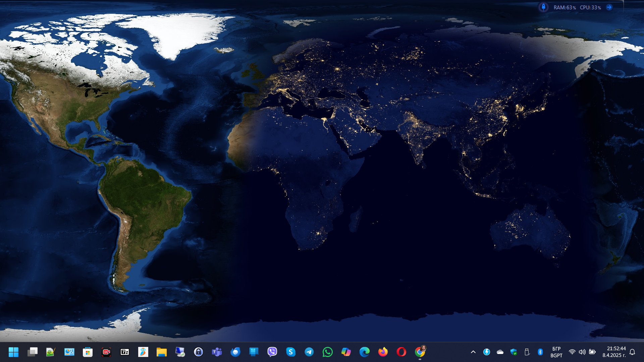Open the Control Panel taskbar icon
Viewport: 644px width, 362px height.
69,352
